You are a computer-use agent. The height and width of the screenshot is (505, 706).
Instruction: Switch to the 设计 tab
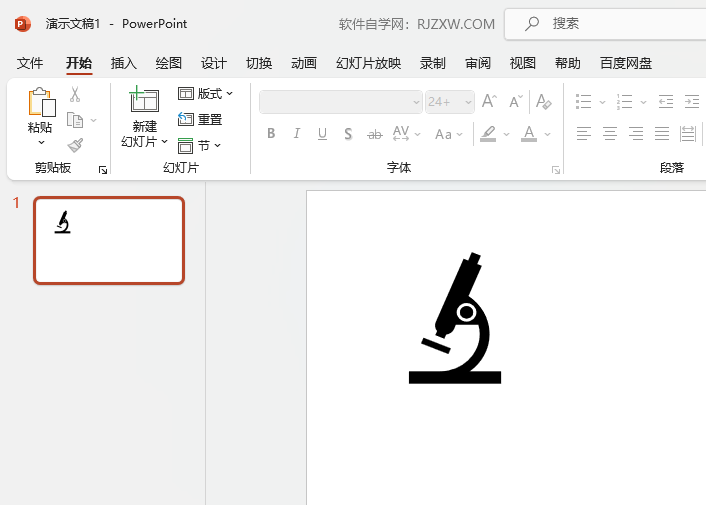(213, 63)
